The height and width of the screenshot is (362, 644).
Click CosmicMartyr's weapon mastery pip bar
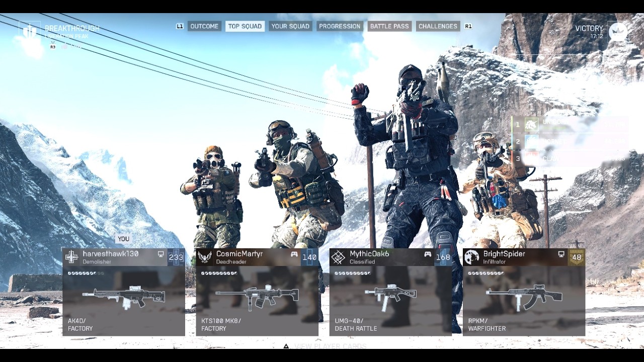219,273
